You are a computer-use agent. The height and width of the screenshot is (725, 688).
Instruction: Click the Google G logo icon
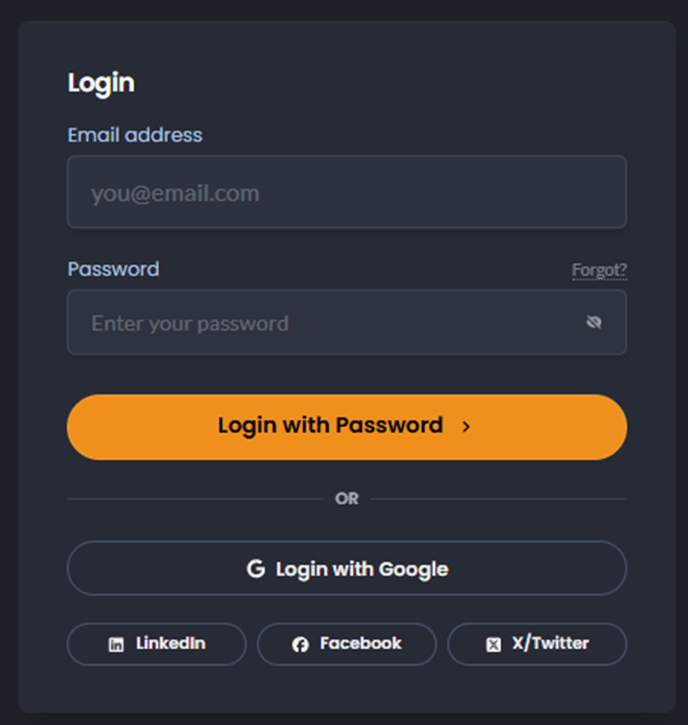(x=256, y=568)
